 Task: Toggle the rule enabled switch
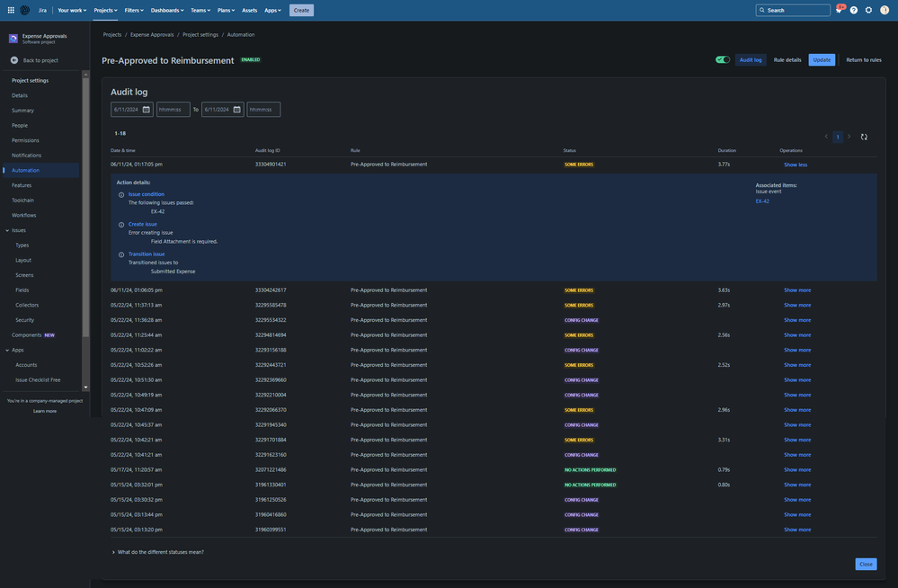[x=723, y=59]
